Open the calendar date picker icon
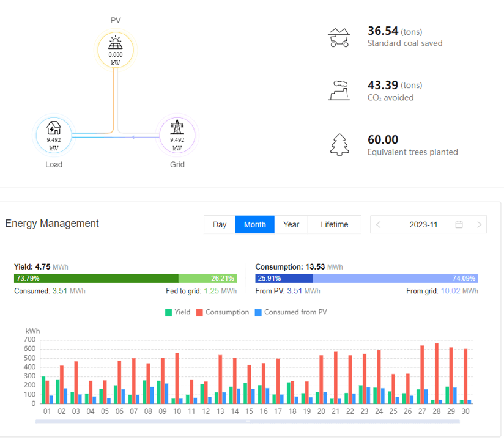The image size is (504, 440). [459, 224]
